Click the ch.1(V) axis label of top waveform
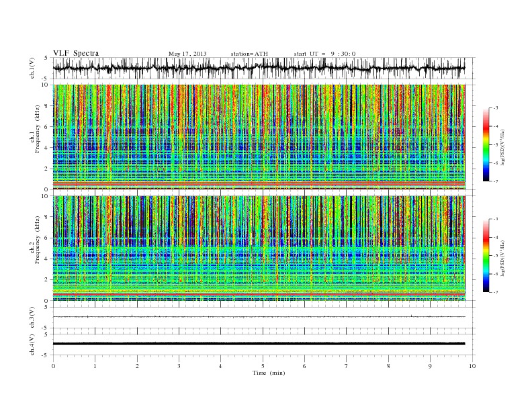The image size is (532, 411). coord(32,68)
